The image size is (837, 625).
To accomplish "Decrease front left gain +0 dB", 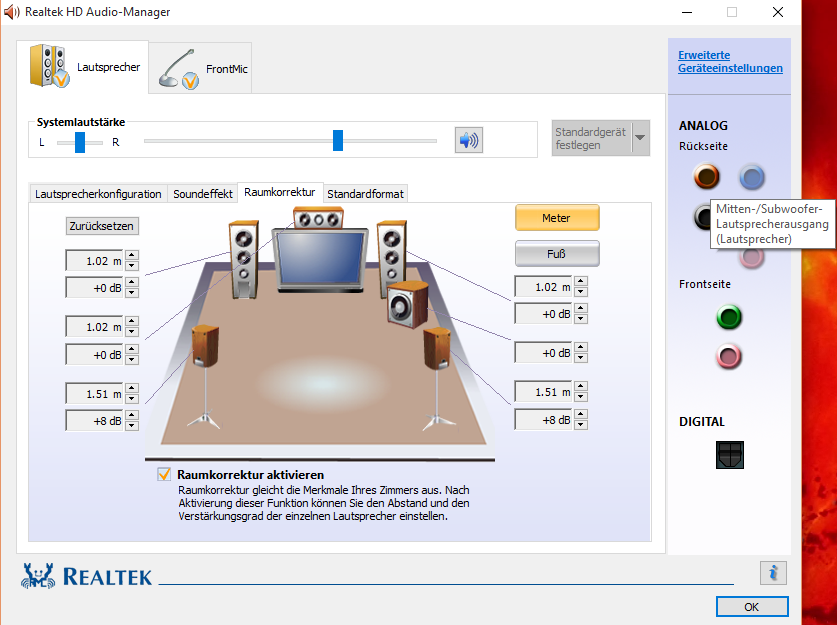I will (x=132, y=292).
